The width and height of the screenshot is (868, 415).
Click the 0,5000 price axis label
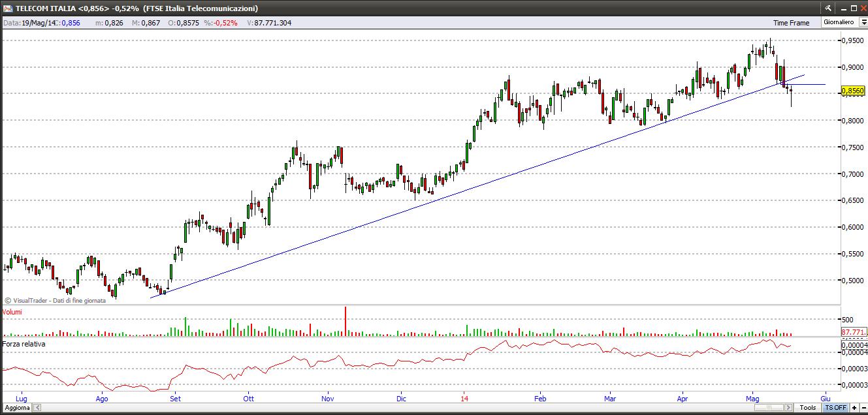[x=854, y=281]
